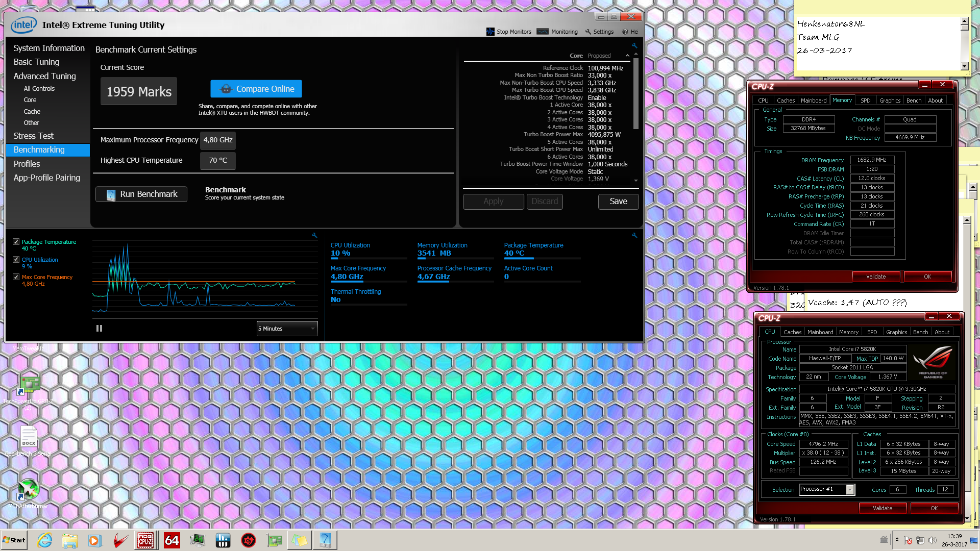Click the touch keyboard icon in taskbar
Image resolution: width=980 pixels, height=551 pixels.
pos(884,540)
